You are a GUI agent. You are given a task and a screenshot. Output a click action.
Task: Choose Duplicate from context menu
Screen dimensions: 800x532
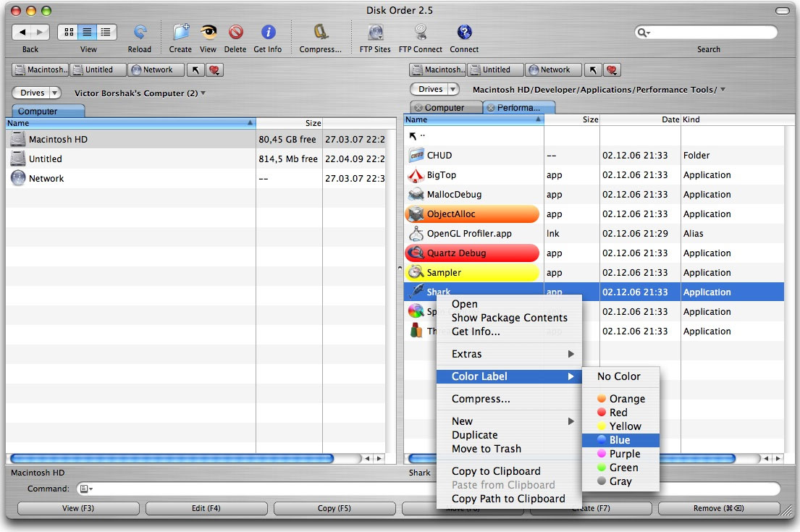[x=509, y=435]
